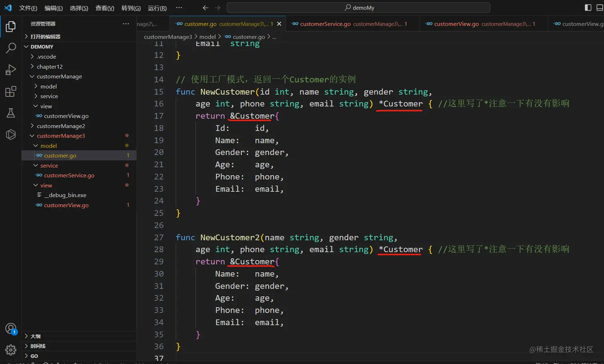The height and width of the screenshot is (364, 604).
Task: Switch to customerService.go tab
Action: tap(325, 24)
